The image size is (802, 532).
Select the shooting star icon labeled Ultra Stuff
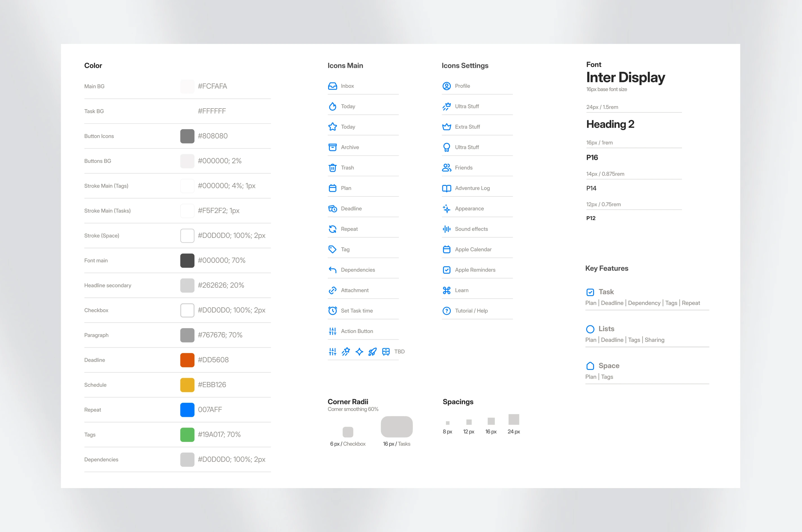click(x=447, y=106)
